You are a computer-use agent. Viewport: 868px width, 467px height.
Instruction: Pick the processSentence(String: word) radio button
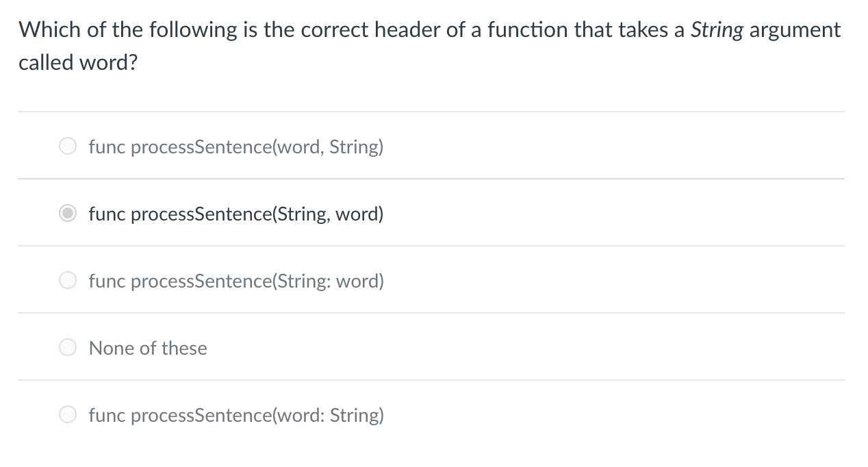pyautogui.click(x=68, y=281)
